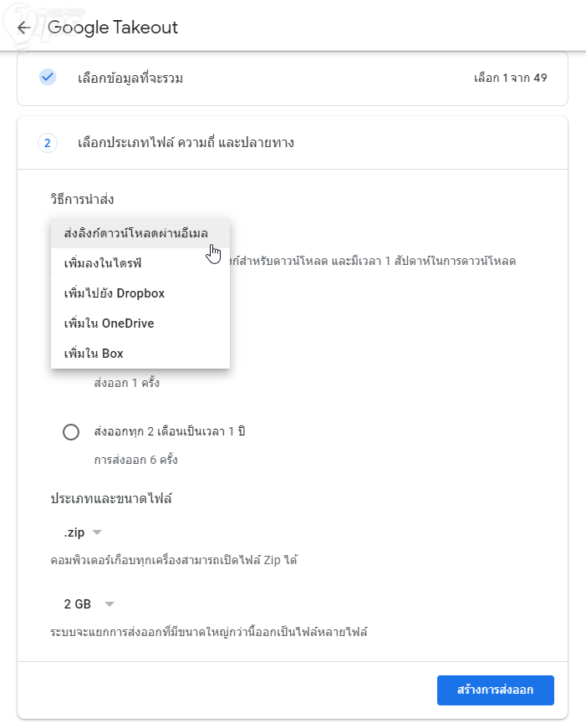
Task: Click the back arrow icon
Action: pyautogui.click(x=23, y=28)
